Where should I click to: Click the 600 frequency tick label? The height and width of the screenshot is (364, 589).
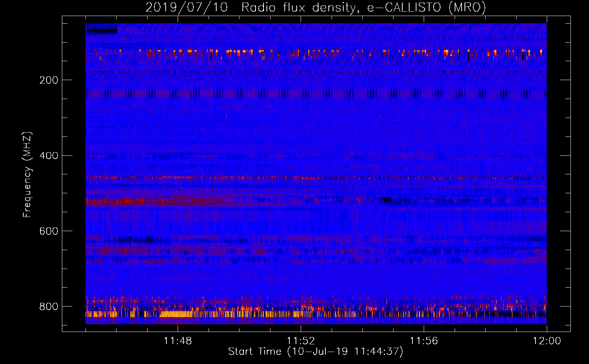point(49,232)
